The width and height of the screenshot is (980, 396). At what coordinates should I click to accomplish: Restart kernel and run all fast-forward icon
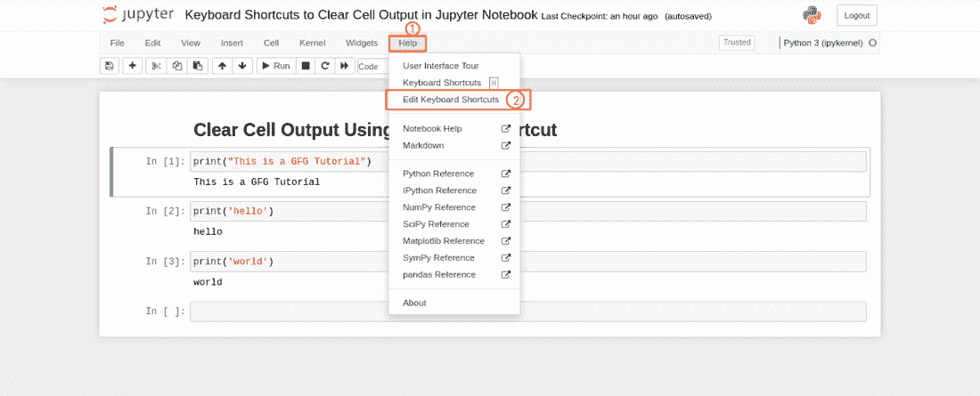click(345, 66)
